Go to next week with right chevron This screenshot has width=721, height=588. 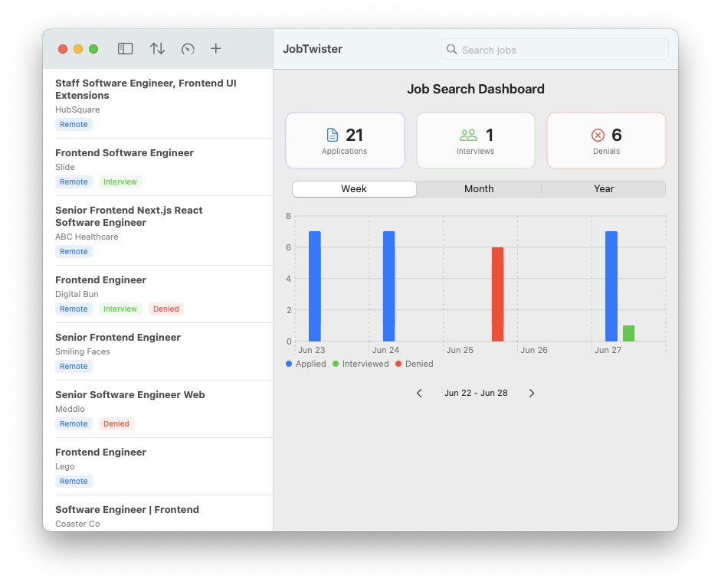pos(532,394)
